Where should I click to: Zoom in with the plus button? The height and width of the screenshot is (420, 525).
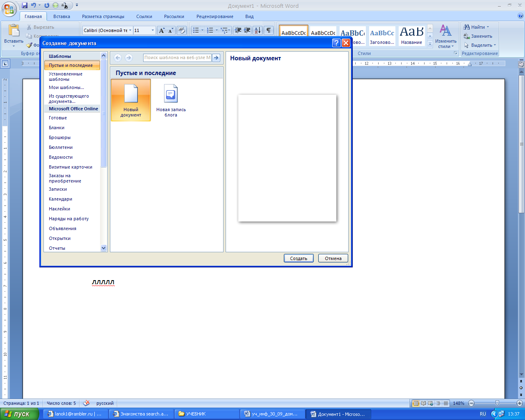[519, 403]
